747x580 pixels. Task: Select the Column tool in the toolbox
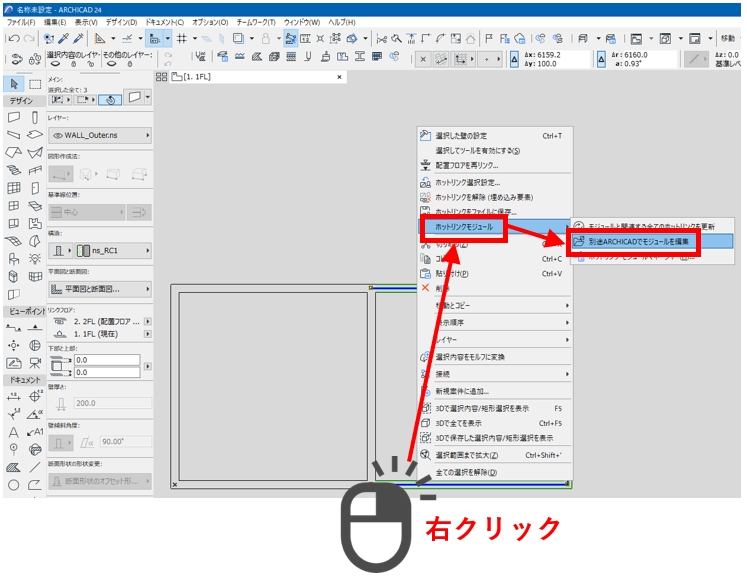(x=35, y=117)
